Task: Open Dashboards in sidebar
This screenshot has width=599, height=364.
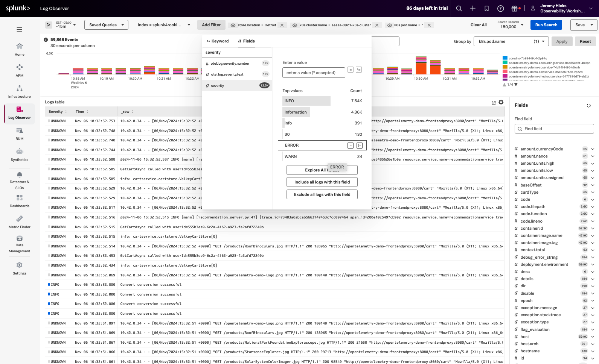Action: pyautogui.click(x=20, y=202)
